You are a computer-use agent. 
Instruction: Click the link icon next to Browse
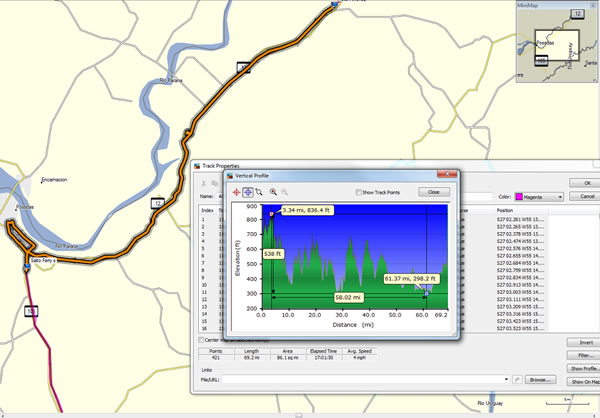click(x=517, y=380)
